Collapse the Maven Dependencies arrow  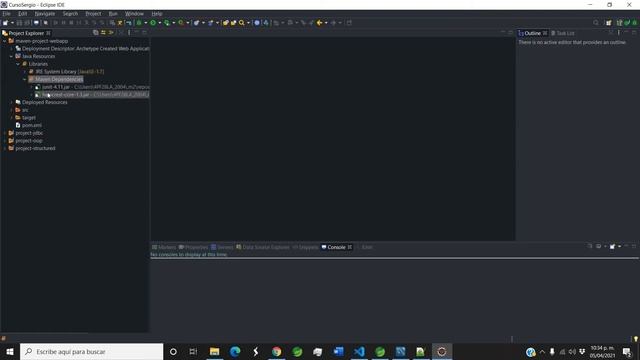tap(24, 79)
